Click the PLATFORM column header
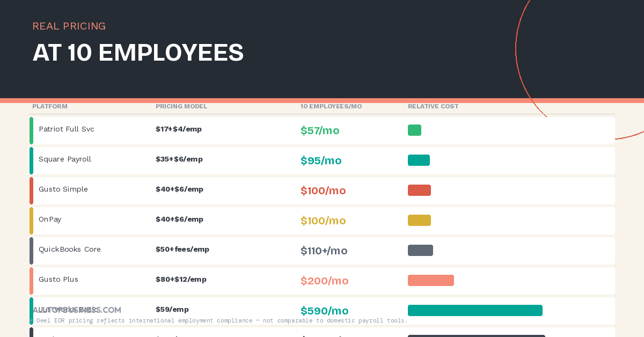The width and height of the screenshot is (644, 337). point(50,106)
